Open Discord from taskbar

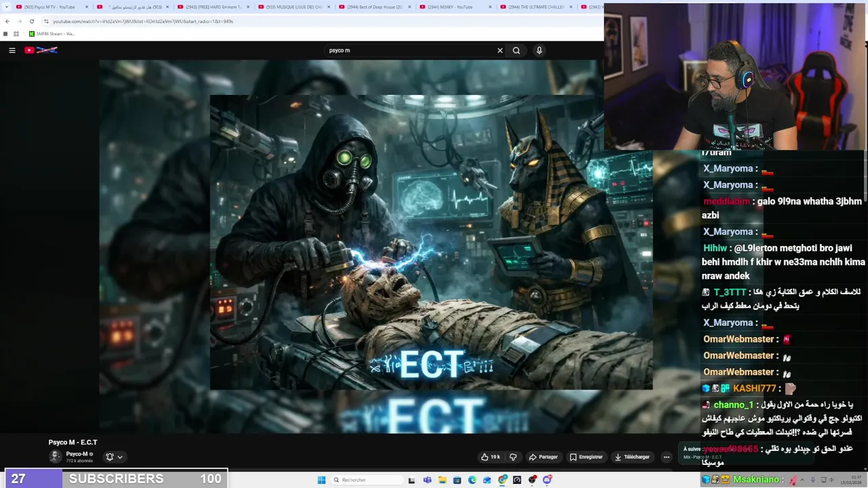pyautogui.click(x=547, y=480)
